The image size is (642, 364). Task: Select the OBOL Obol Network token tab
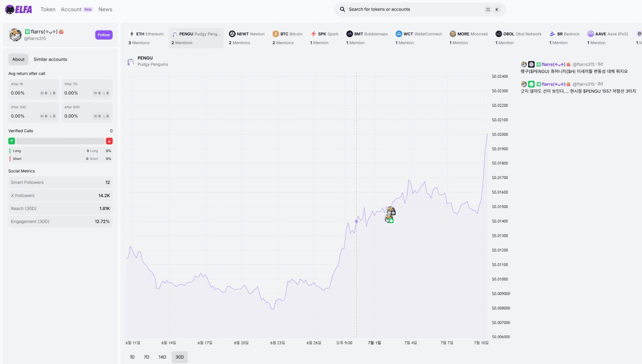pos(519,38)
